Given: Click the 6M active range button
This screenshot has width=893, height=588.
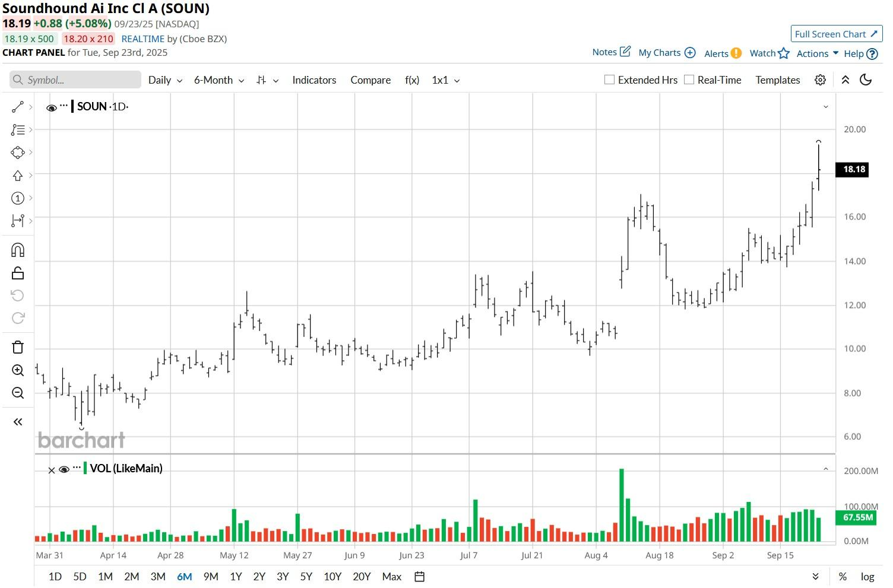Looking at the screenshot, I should tap(184, 577).
